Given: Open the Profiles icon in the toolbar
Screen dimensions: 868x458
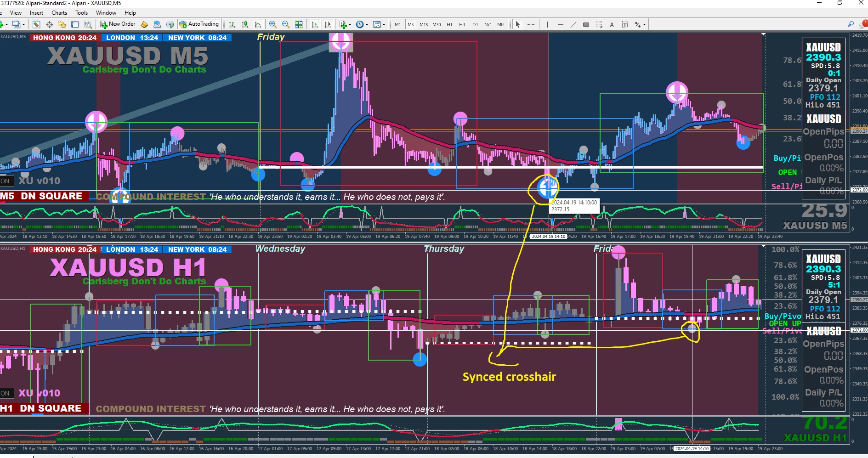Looking at the screenshot, I should [16, 24].
